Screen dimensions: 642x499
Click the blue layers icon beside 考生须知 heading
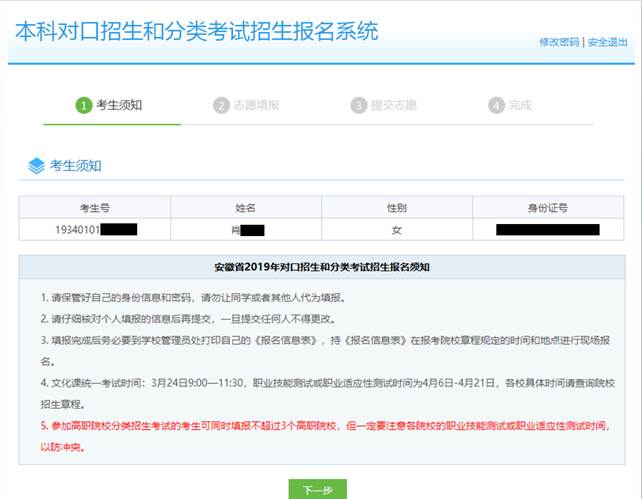36,165
